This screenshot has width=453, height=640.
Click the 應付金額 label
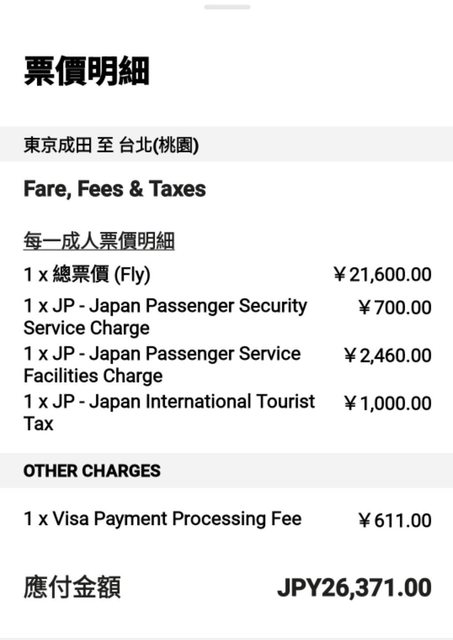(72, 587)
